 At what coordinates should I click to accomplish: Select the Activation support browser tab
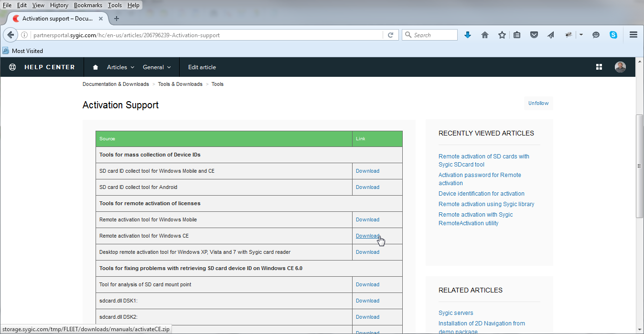click(58, 19)
